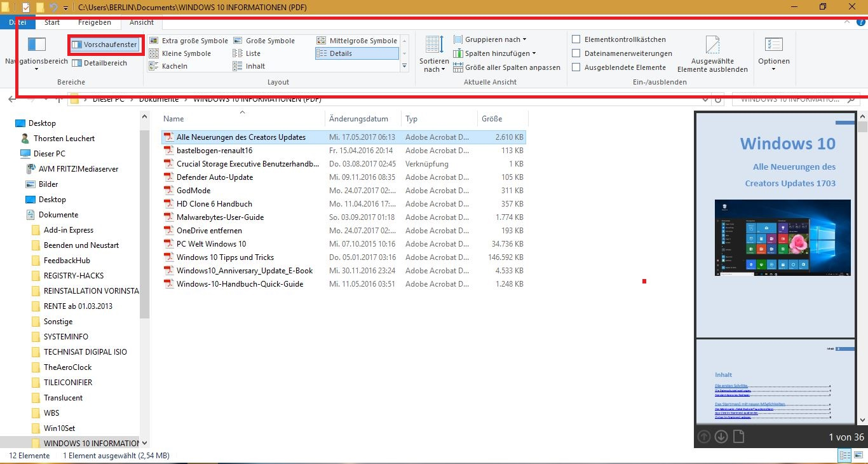Open the Gruppieren nach dropdown
This screenshot has width=868, height=464.
pos(490,39)
